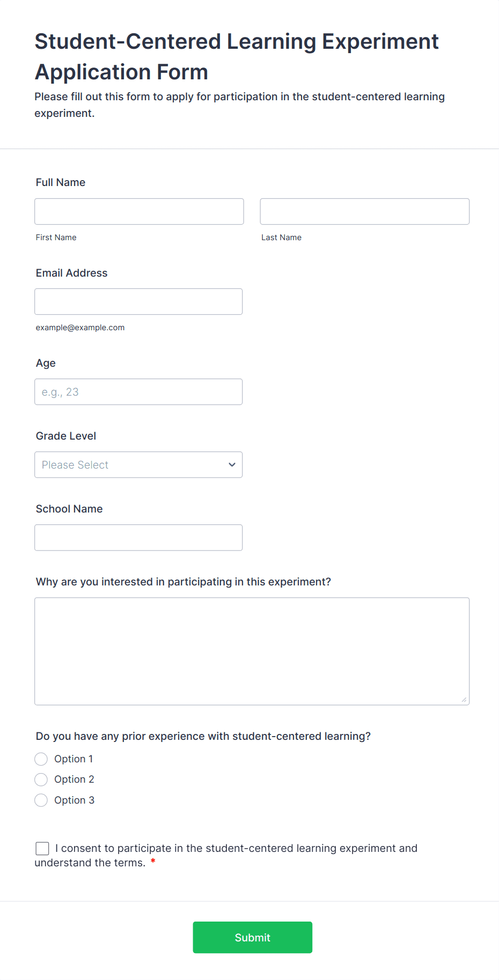
Task: Click the consent statement label text
Action: pos(236,848)
